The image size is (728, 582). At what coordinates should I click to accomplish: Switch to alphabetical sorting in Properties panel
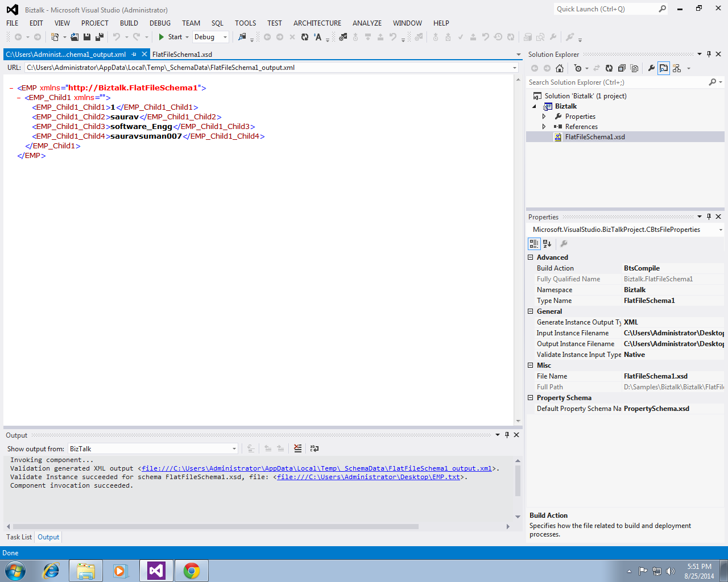[x=547, y=243]
